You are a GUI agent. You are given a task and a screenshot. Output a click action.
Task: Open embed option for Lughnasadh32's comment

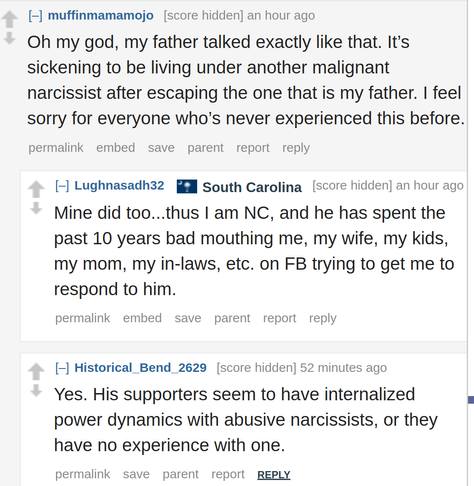142,318
